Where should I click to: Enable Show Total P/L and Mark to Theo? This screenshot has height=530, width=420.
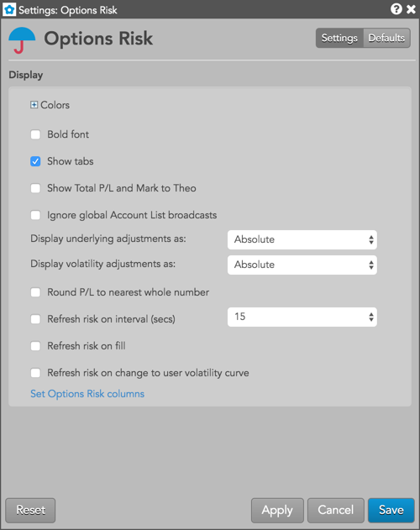[x=35, y=188]
